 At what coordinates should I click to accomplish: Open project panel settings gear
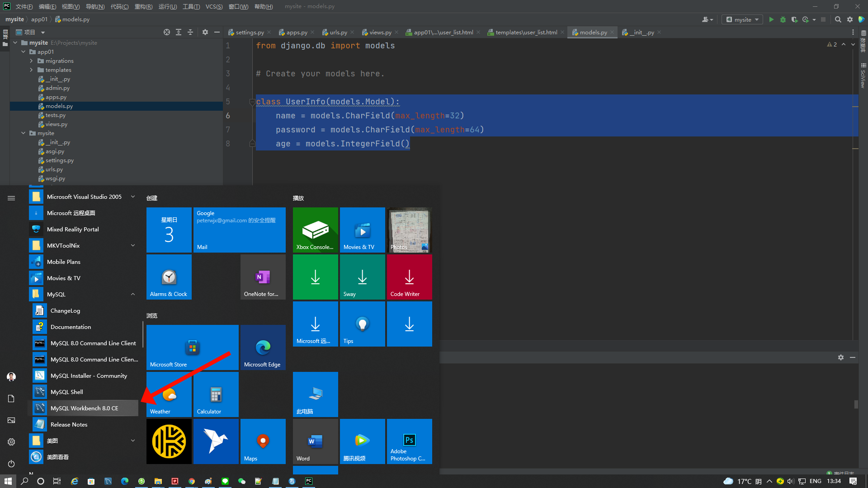pyautogui.click(x=205, y=32)
